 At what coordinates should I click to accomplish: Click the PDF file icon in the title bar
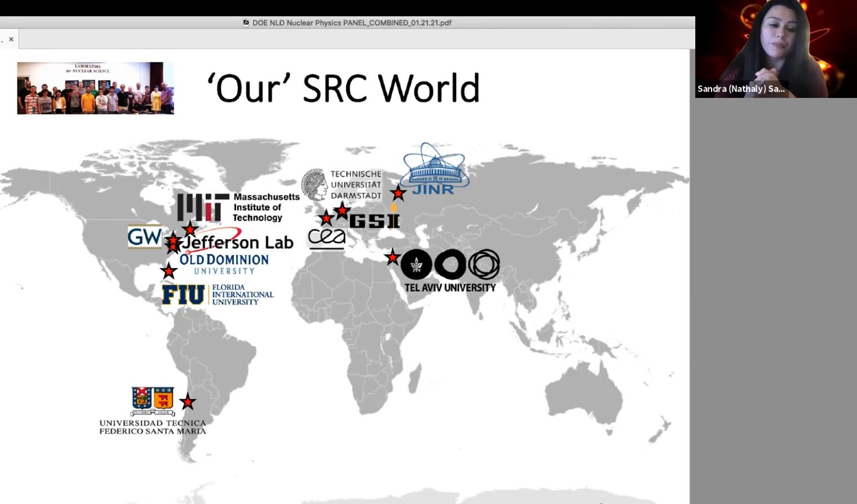[x=246, y=23]
